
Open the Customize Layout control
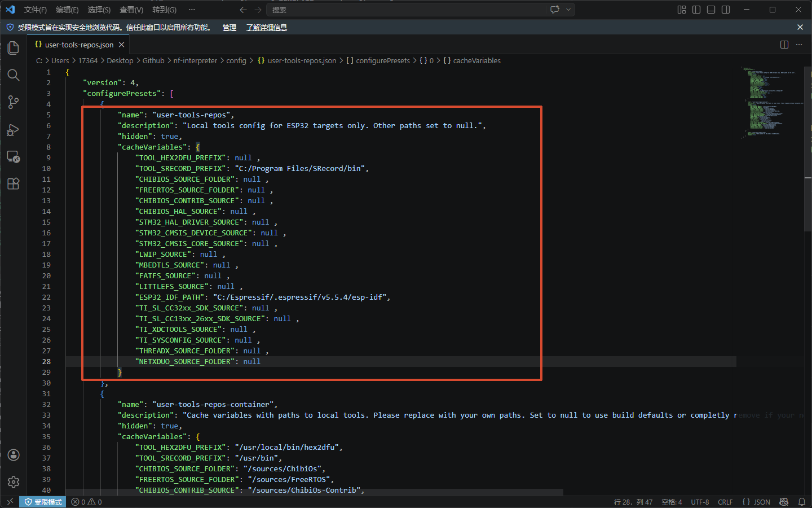click(682, 10)
